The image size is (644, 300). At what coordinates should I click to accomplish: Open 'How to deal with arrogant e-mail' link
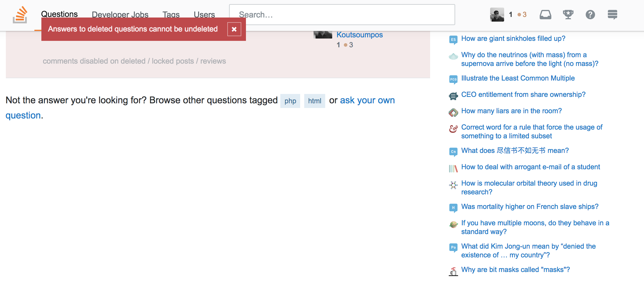pyautogui.click(x=531, y=167)
